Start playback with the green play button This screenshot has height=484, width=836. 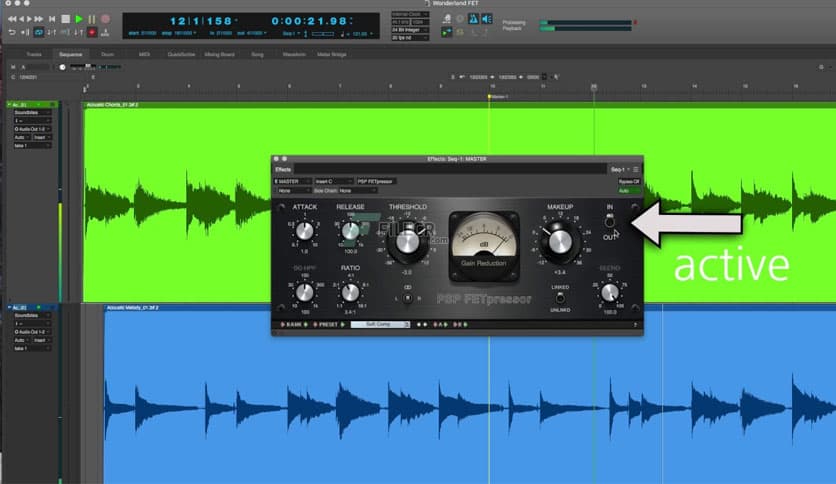[79, 19]
